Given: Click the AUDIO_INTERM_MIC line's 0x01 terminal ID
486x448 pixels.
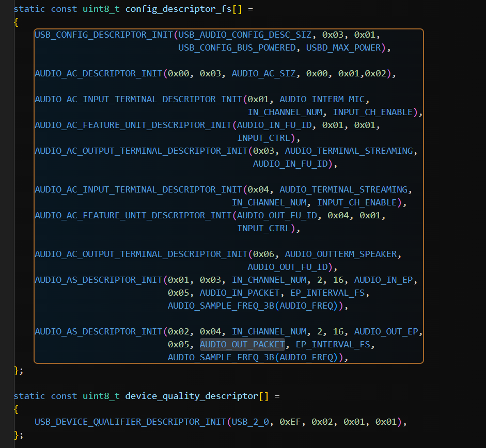Looking at the screenshot, I should tap(258, 99).
